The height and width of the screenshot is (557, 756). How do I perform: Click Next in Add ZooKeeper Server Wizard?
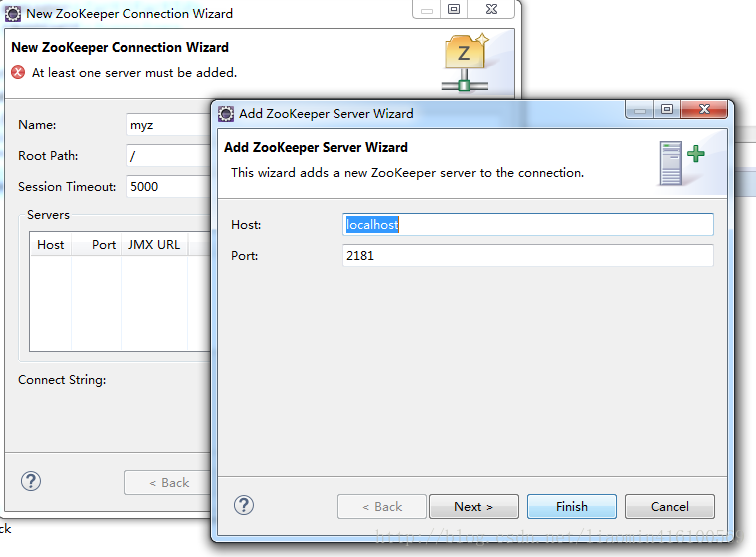click(x=473, y=506)
